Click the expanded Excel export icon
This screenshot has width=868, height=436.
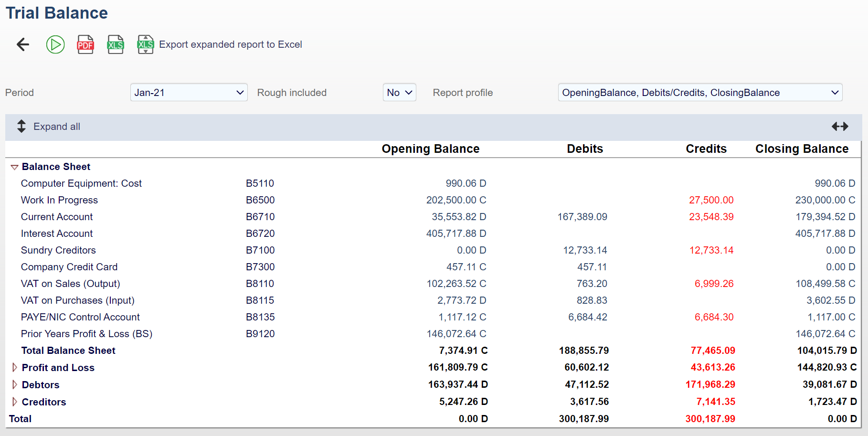pyautogui.click(x=146, y=44)
